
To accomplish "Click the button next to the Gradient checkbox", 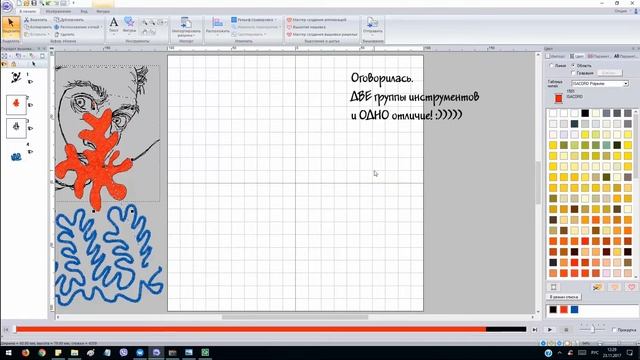I will [x=609, y=73].
